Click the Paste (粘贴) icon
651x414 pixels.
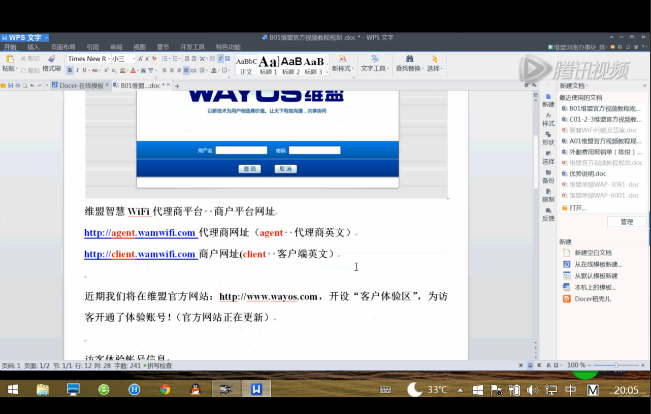point(10,59)
